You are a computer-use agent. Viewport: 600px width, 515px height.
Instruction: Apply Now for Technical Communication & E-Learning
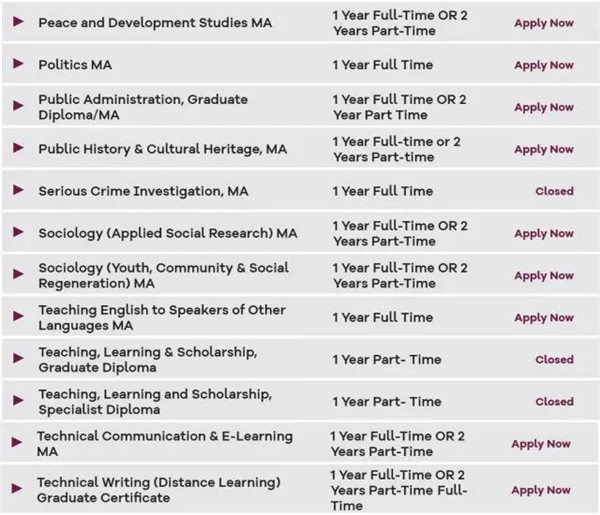tap(540, 443)
